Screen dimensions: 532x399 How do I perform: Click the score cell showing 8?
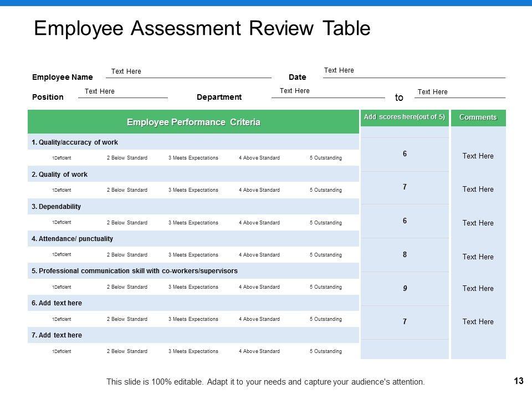405,255
